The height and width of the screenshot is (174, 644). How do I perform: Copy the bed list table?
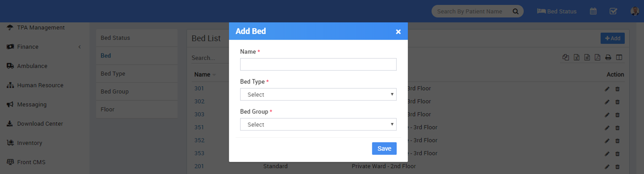566,58
